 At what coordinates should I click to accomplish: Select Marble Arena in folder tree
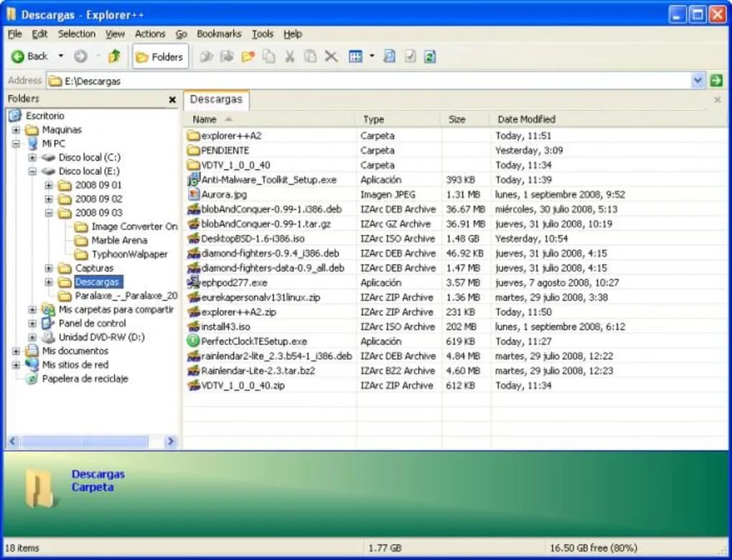119,241
